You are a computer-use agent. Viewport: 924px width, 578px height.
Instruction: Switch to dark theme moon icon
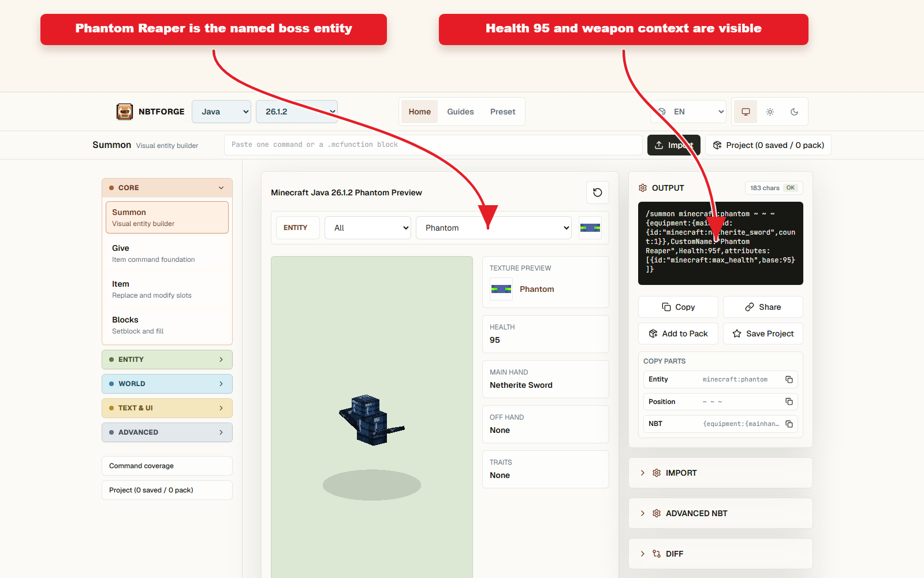pos(794,112)
